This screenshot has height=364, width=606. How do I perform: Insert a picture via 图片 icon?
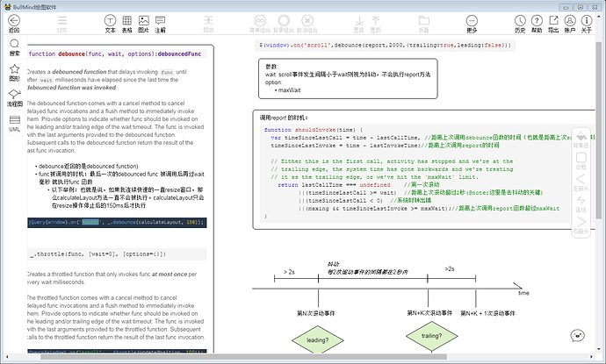[x=143, y=24]
